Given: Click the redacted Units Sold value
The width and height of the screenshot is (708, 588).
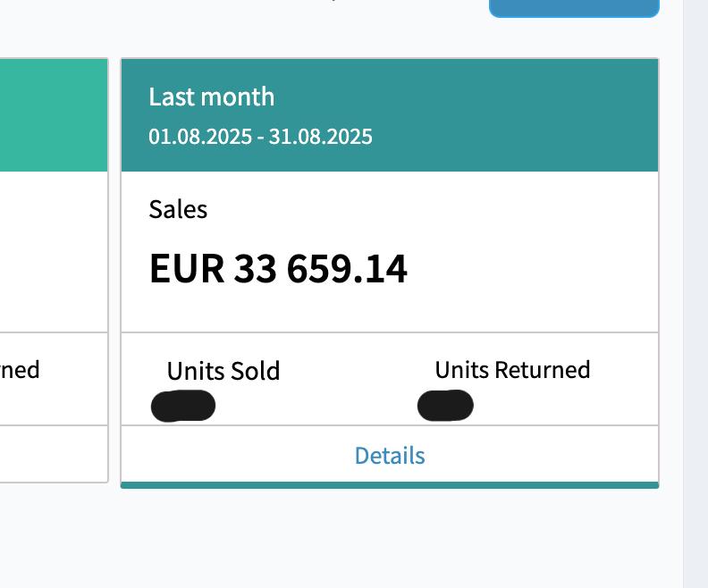Looking at the screenshot, I should [183, 406].
